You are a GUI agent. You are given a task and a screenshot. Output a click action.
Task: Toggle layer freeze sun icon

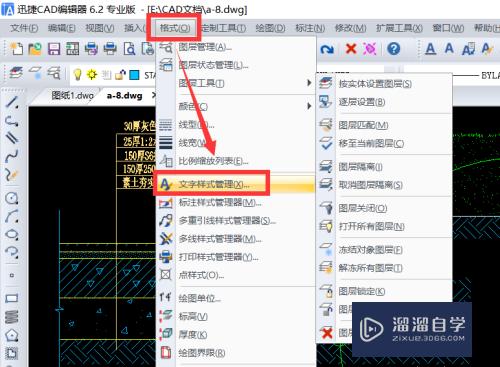click(92, 74)
